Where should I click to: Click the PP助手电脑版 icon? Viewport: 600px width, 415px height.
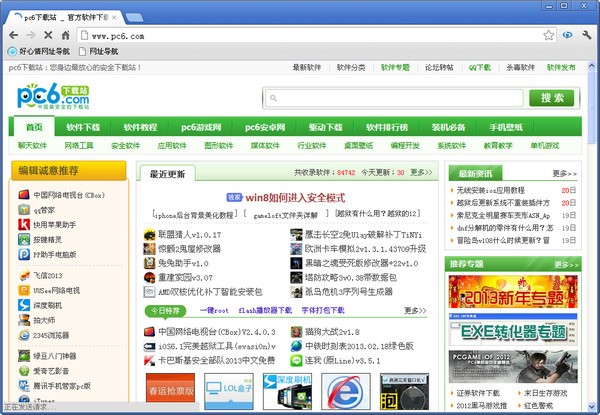(x=24, y=254)
